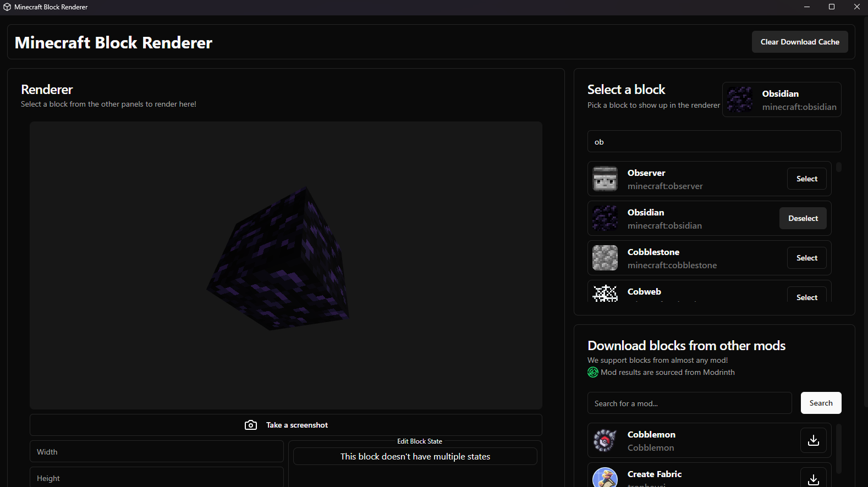Close the Minecraft Block Renderer window
This screenshot has height=487, width=868.
(x=856, y=7)
